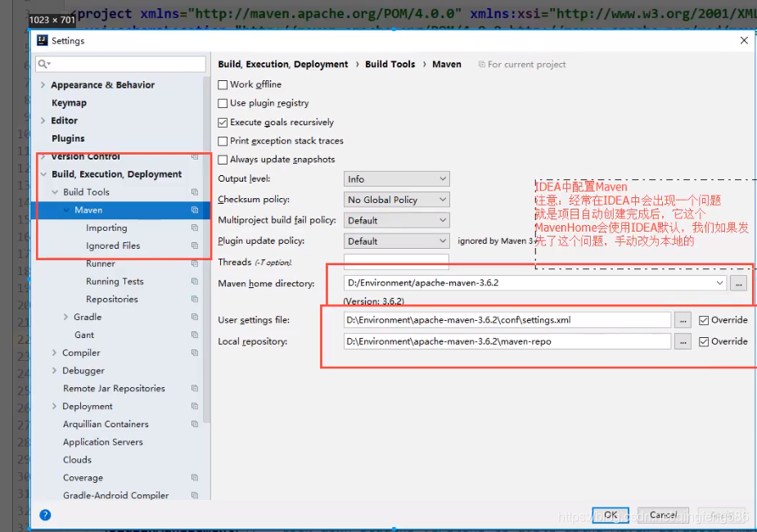Viewport: 757px width, 532px height.
Task: Click the search magnifier icon in Settings
Action: click(x=43, y=64)
